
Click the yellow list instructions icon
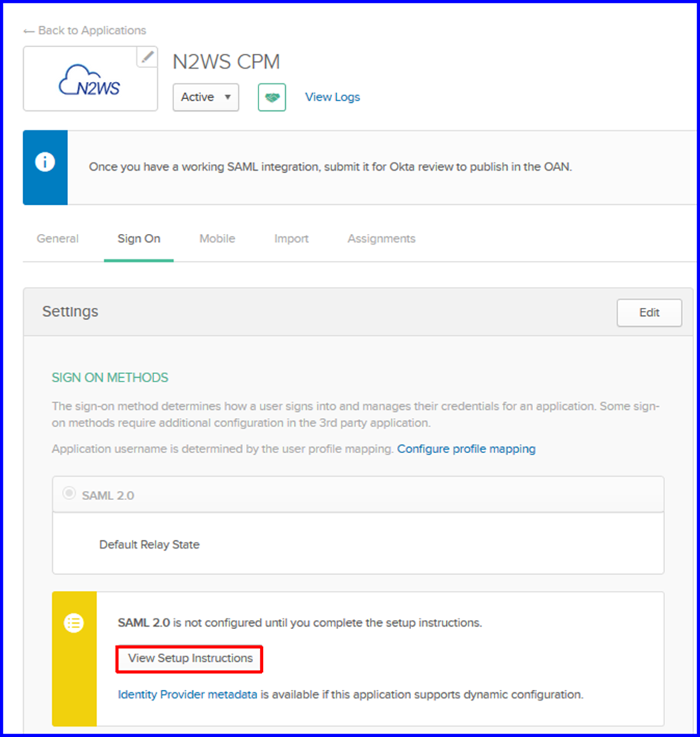tap(74, 623)
